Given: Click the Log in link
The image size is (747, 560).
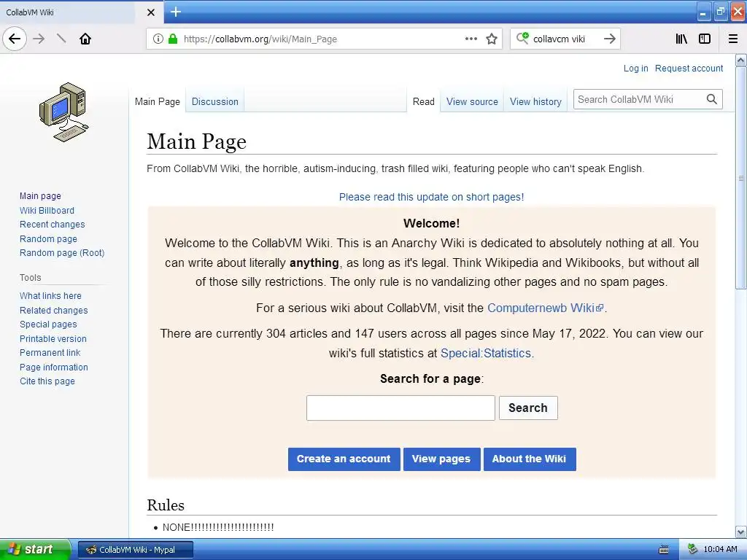Looking at the screenshot, I should pyautogui.click(x=635, y=68).
